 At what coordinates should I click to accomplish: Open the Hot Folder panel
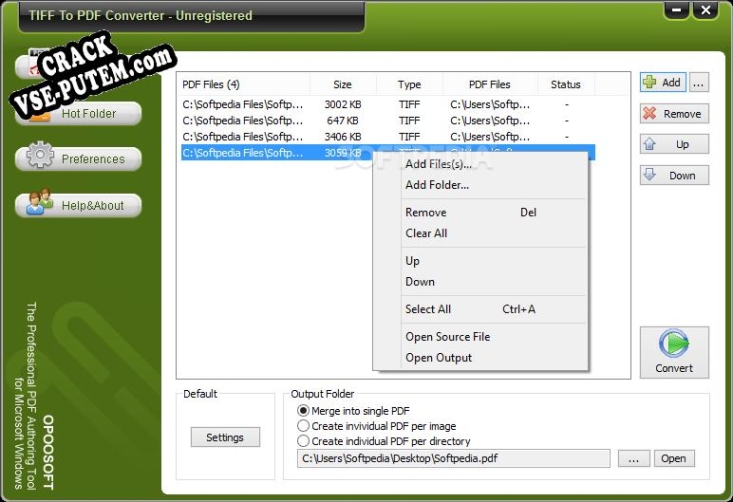tap(78, 114)
